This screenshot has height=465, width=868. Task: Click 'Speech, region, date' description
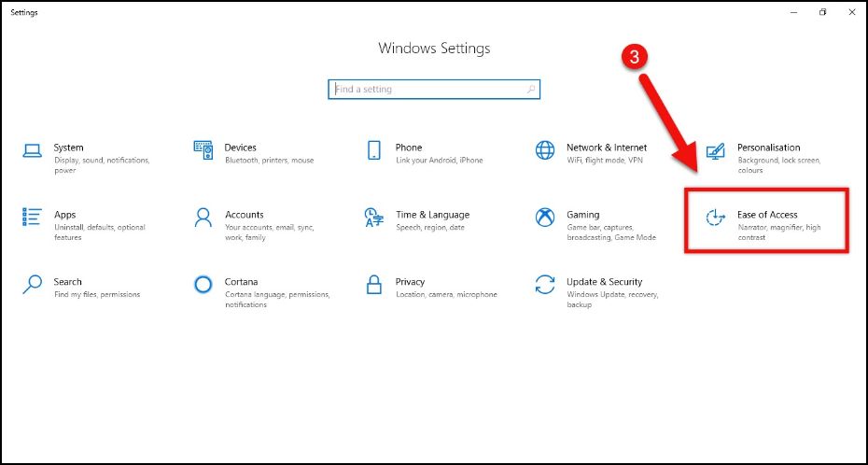click(430, 228)
